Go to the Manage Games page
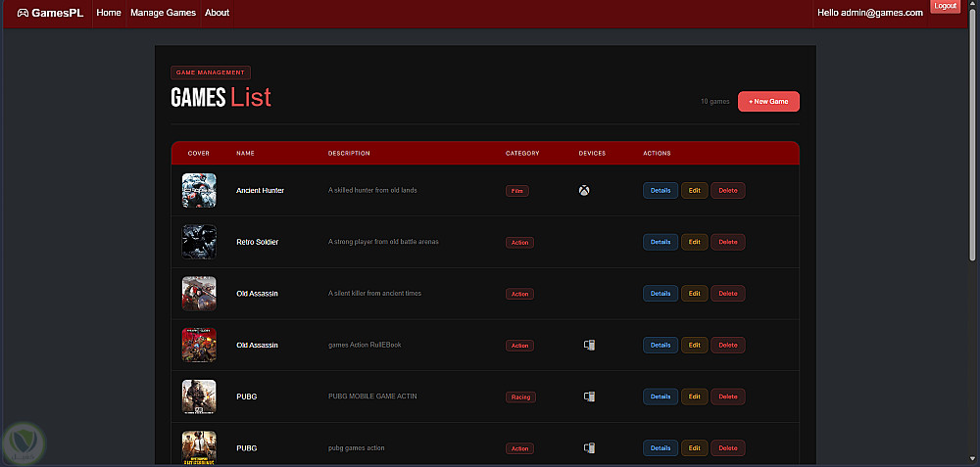This screenshot has width=980, height=467. click(163, 13)
